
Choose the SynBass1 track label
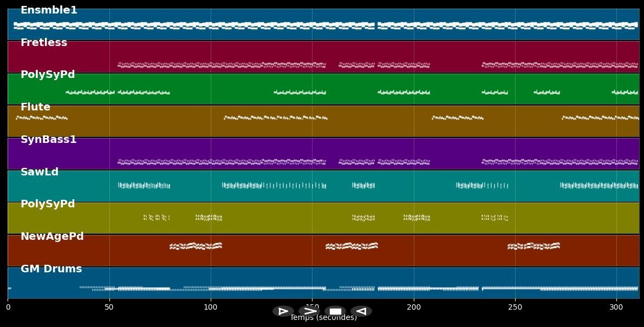click(48, 140)
